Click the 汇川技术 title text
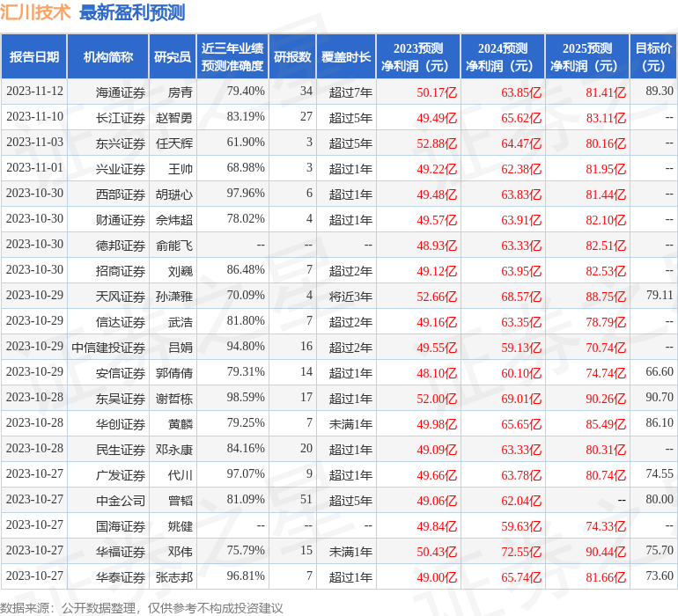This screenshot has height=616, width=678. 35,12
